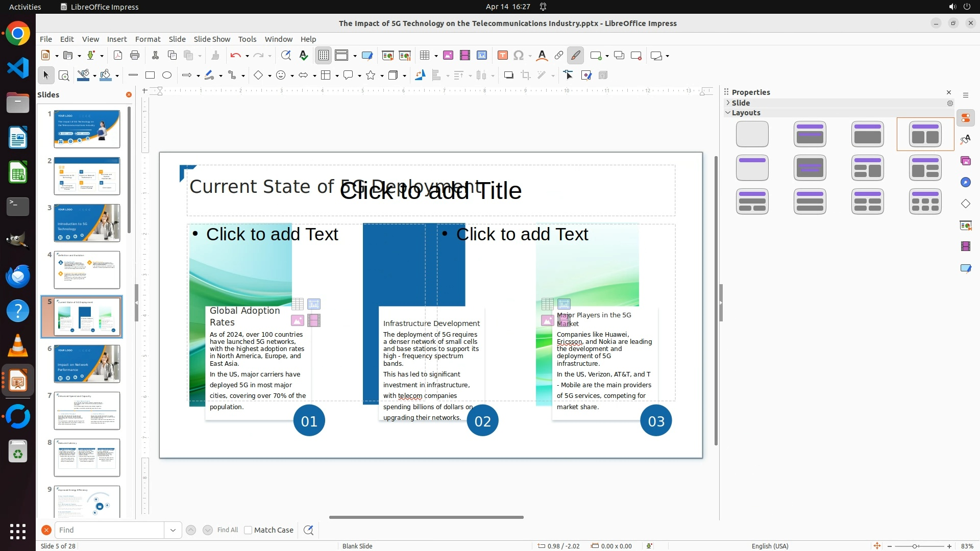Image resolution: width=980 pixels, height=551 pixels.
Task: Toggle the Shadow button in toolbar
Action: (x=508, y=76)
